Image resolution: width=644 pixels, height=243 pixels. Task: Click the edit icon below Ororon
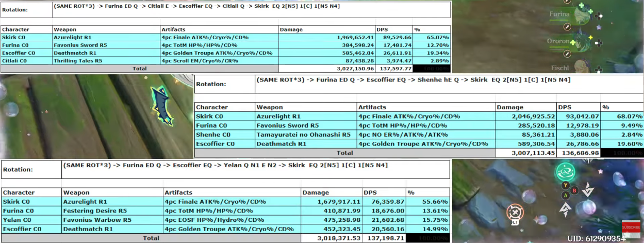(x=567, y=53)
